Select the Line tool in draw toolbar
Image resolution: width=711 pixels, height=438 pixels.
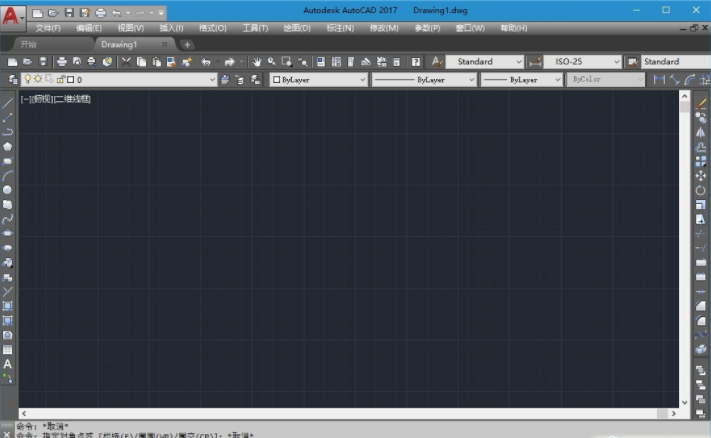click(8, 103)
